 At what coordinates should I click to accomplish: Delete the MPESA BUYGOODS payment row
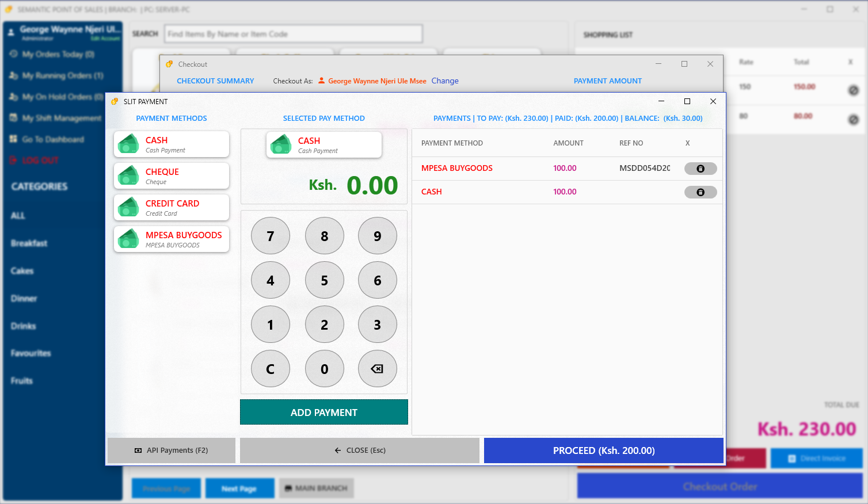click(700, 169)
